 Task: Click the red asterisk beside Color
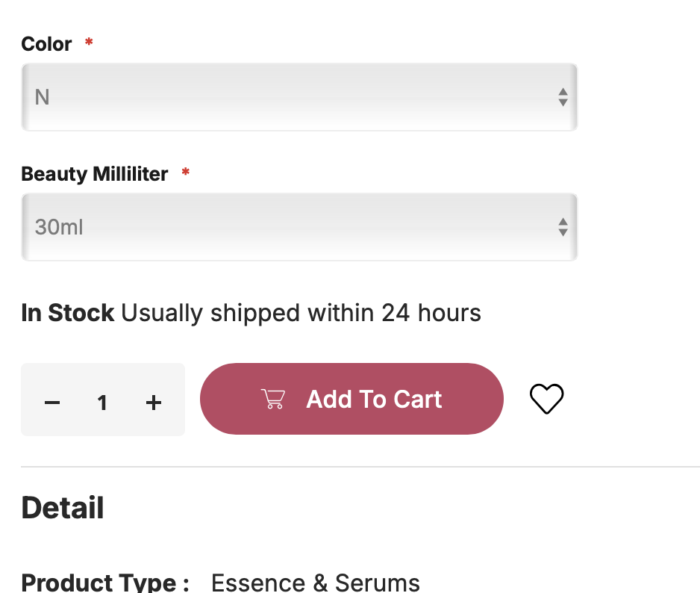(89, 43)
